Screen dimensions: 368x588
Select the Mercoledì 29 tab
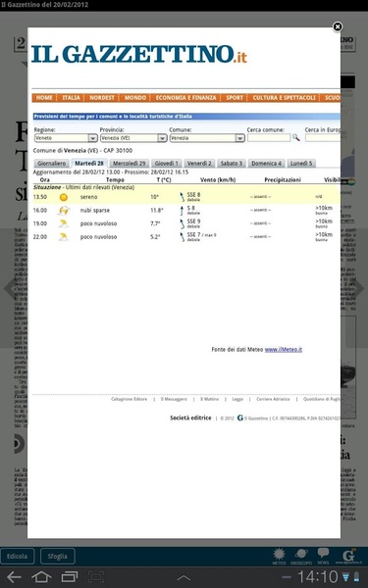tap(130, 163)
